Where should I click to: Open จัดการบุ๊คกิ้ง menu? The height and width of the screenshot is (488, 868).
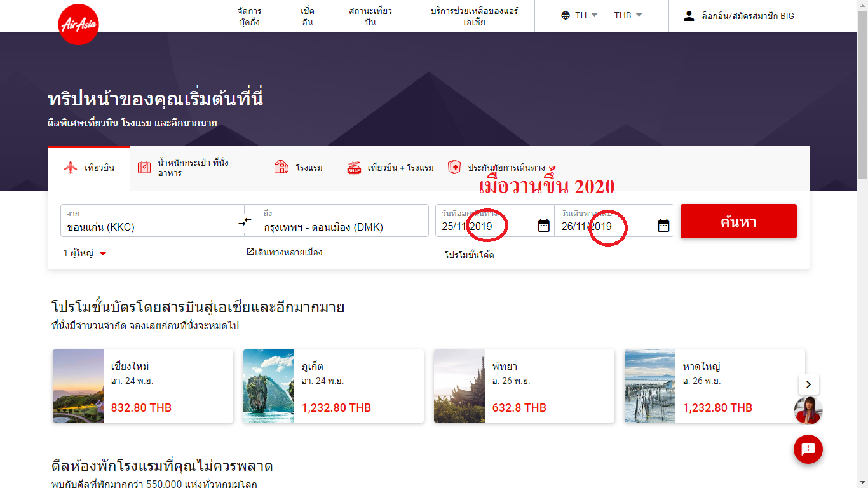click(250, 17)
